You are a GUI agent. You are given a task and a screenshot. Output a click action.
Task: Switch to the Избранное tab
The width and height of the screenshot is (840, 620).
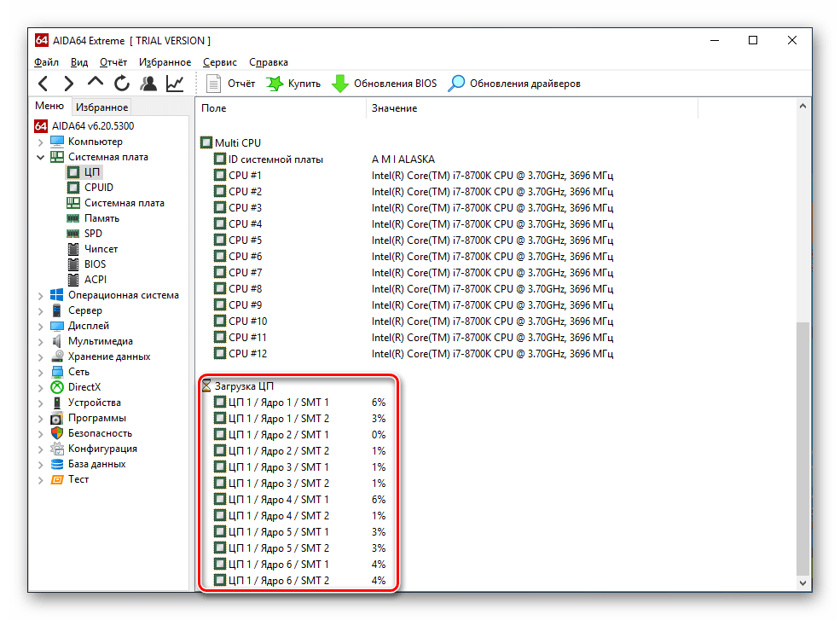pos(101,107)
